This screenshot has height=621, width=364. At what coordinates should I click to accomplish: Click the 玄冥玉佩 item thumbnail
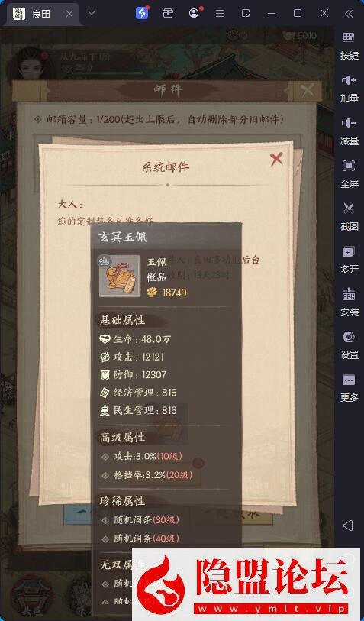coord(120,276)
